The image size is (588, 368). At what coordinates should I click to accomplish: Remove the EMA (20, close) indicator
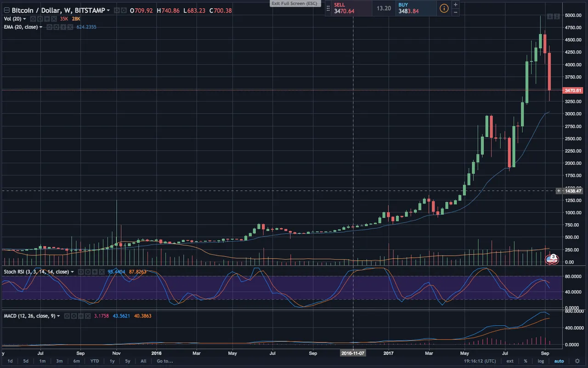70,27
